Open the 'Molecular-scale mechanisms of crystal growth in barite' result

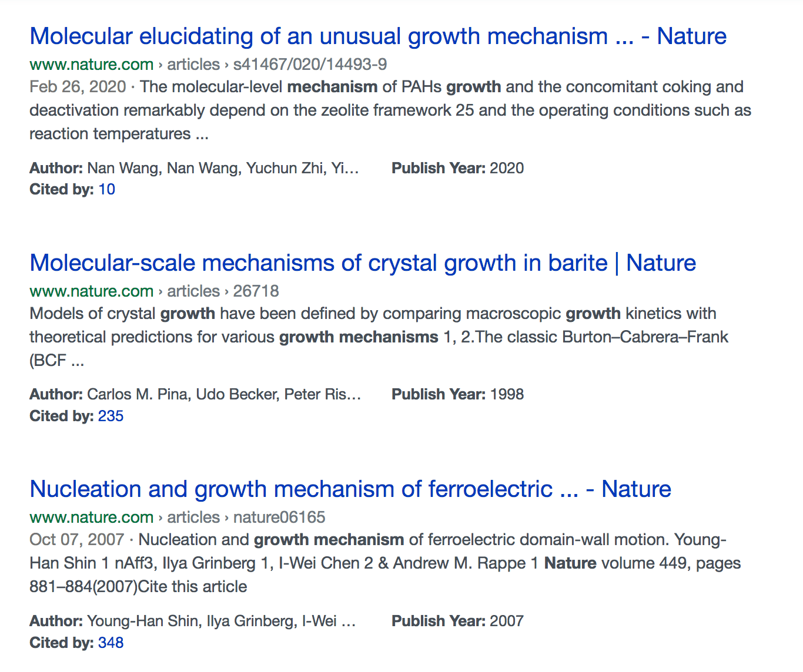click(x=362, y=263)
